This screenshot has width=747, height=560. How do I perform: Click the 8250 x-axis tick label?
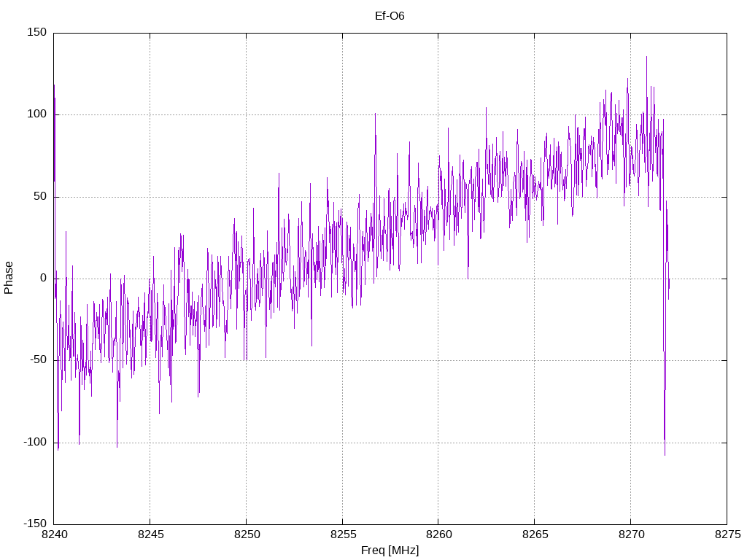click(247, 534)
